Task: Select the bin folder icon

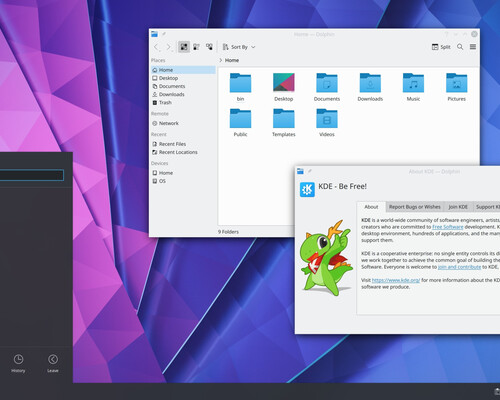Action: coord(240,83)
